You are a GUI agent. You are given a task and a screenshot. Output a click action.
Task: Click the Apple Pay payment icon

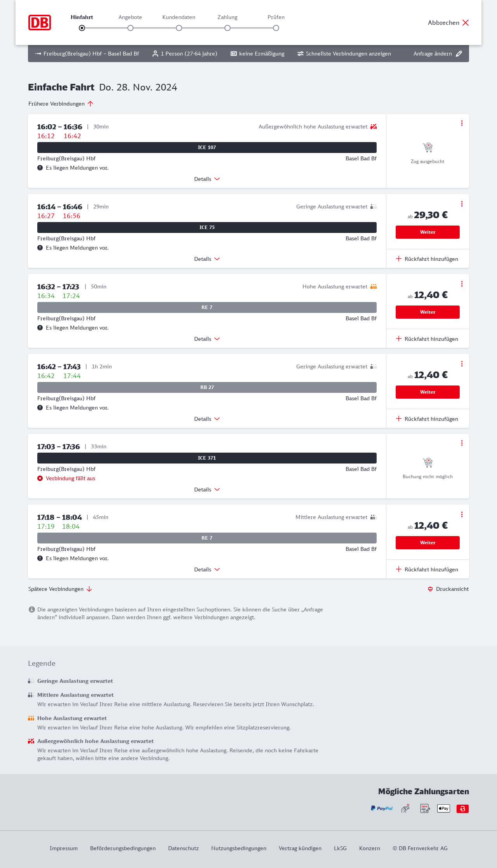tap(443, 809)
